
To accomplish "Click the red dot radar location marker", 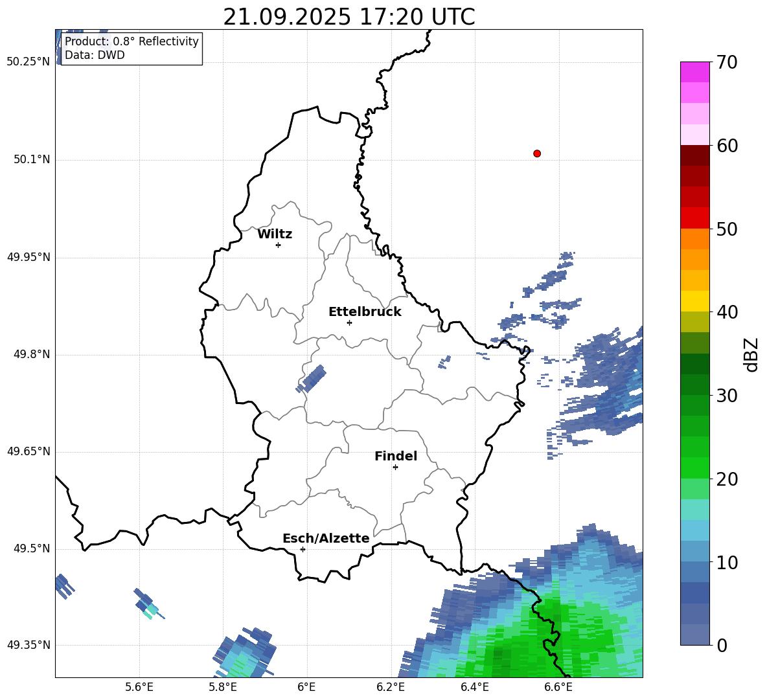I will [537, 153].
